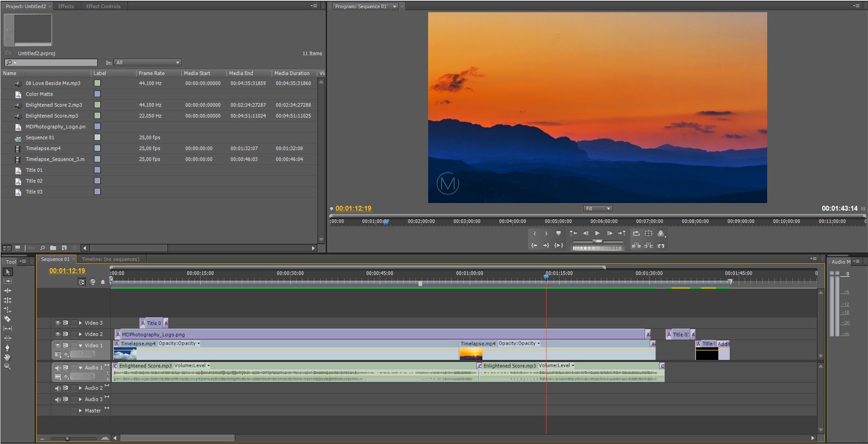The image size is (868, 444).
Task: Pick the Hand tool
Action: [x=8, y=357]
